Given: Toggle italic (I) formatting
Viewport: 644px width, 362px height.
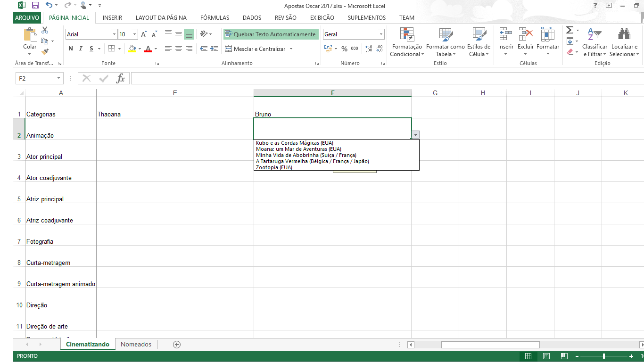Looking at the screenshot, I should tap(81, 49).
